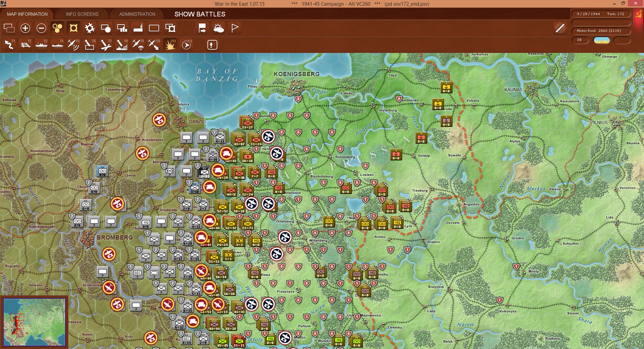Image resolution: width=644 pixels, height=349 pixels.
Task: Click the date and Turn 172 display
Action: (x=601, y=14)
